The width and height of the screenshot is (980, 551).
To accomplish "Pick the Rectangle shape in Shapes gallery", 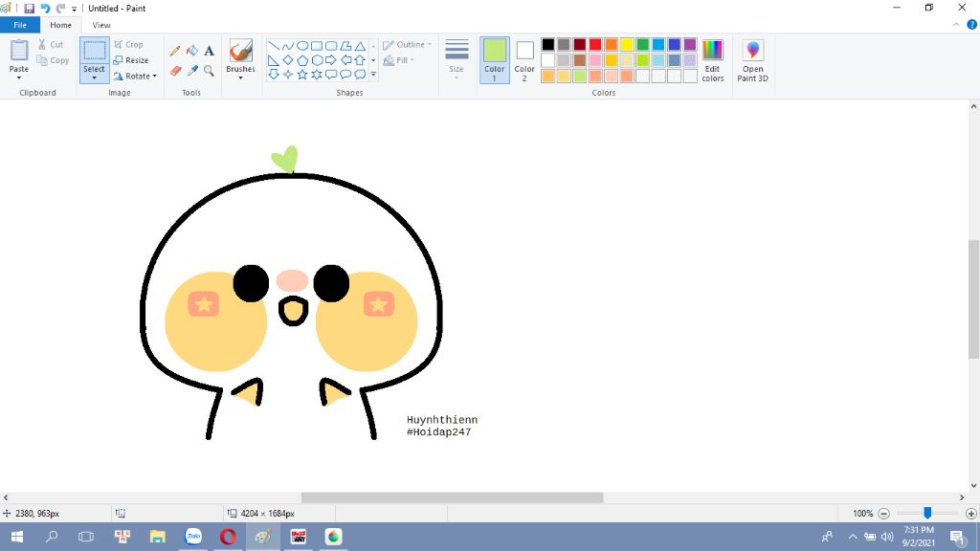I will [x=316, y=46].
